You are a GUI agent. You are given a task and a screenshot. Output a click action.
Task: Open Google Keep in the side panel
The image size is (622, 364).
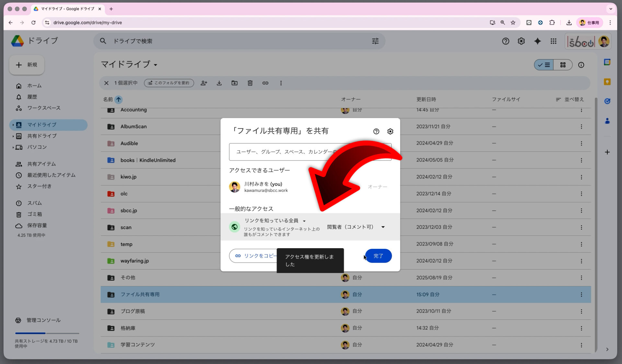point(607,82)
